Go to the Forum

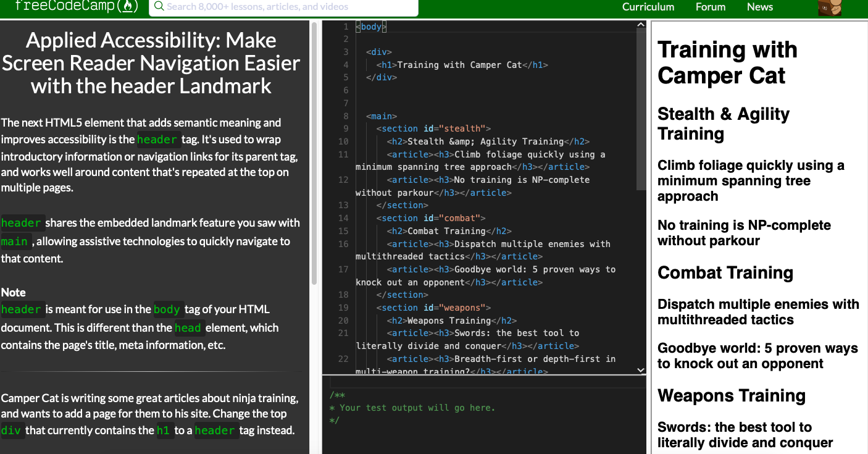pos(711,7)
